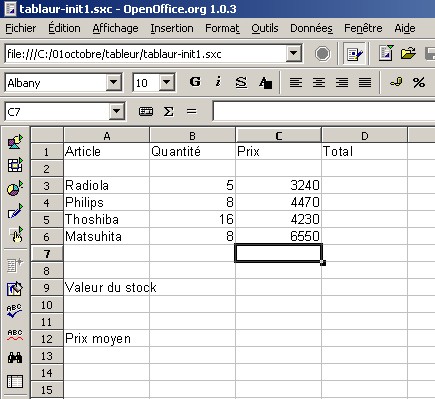Viewport: 435px width, 399px height.
Task: Open Find & Replace binoculars icon
Action: pos(15,358)
